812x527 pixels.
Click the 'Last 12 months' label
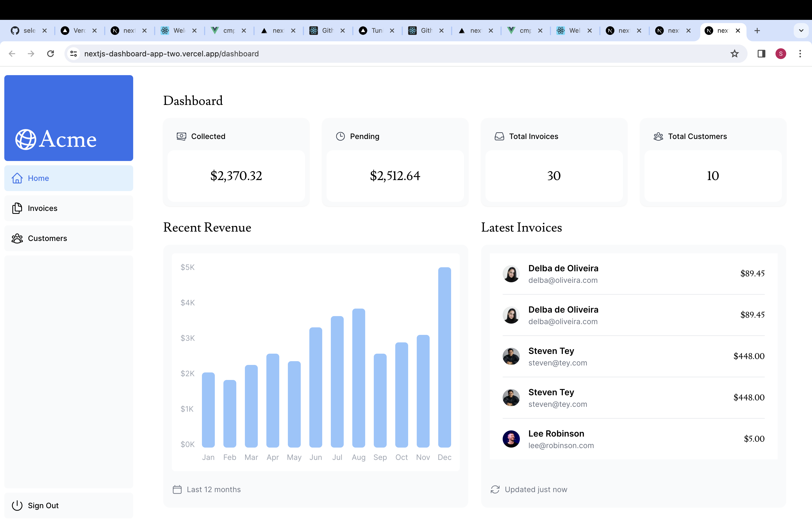(x=213, y=489)
